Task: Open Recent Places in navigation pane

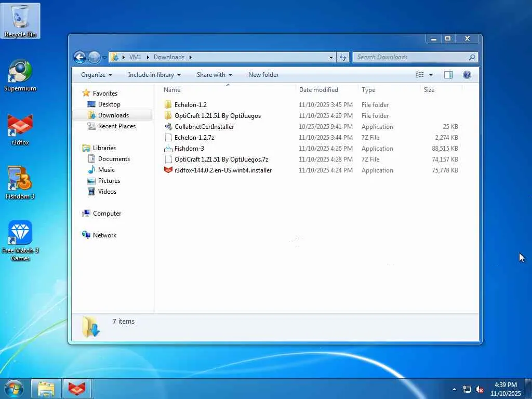Action: pos(117,126)
